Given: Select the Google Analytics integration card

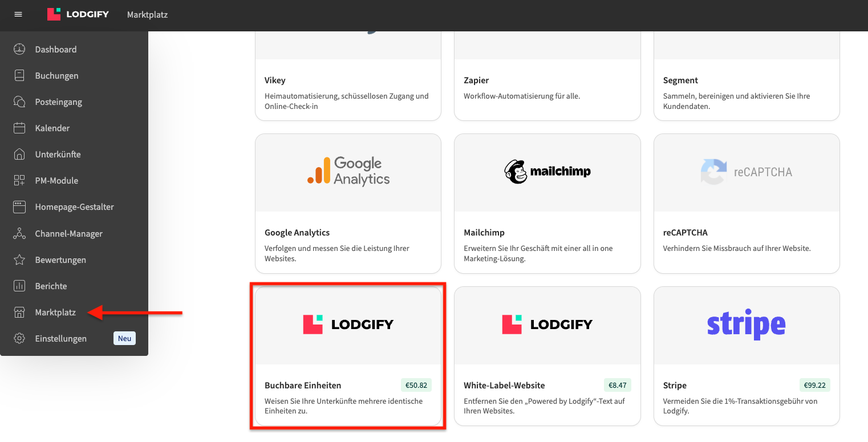Looking at the screenshot, I should [x=348, y=204].
